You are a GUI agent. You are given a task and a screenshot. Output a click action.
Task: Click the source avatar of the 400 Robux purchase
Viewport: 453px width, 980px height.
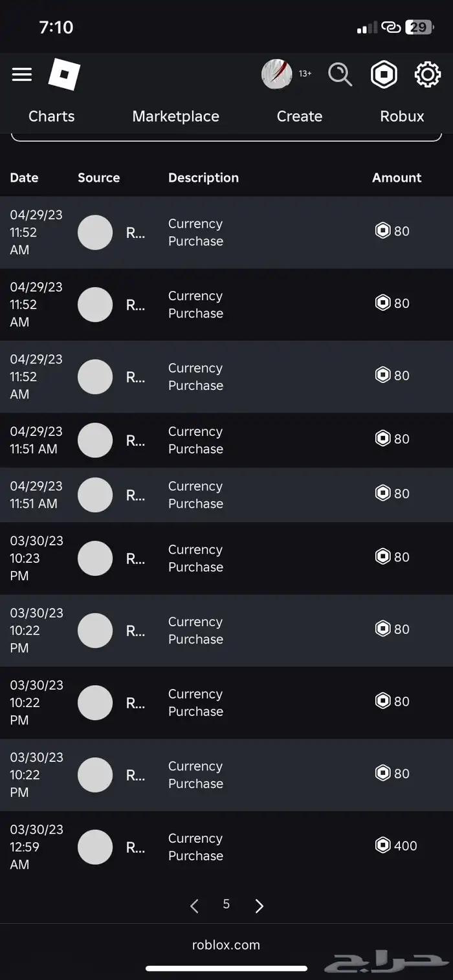95,847
